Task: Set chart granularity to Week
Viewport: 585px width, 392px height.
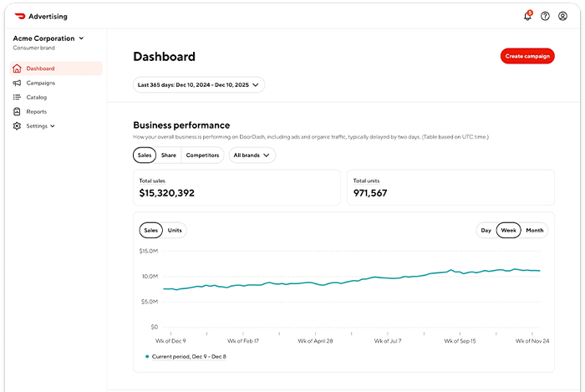Action: click(x=508, y=230)
